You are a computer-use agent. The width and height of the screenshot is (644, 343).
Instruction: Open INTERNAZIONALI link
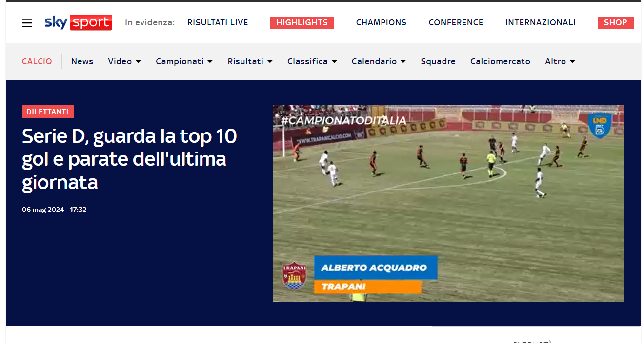coord(541,22)
